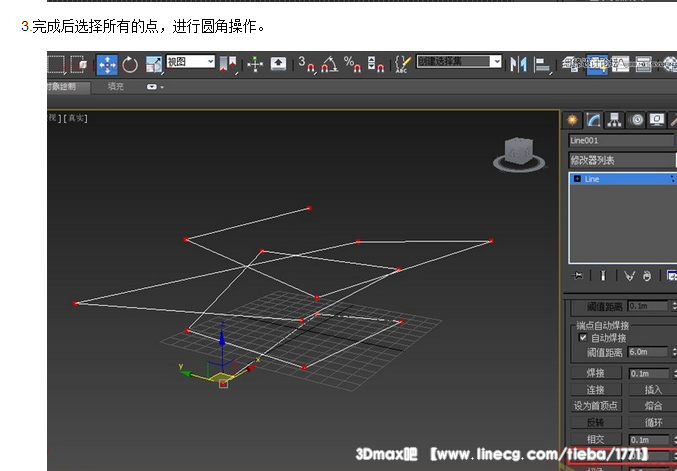Activate the Select and Rotate tool
This screenshot has width=677, height=471.
(130, 65)
